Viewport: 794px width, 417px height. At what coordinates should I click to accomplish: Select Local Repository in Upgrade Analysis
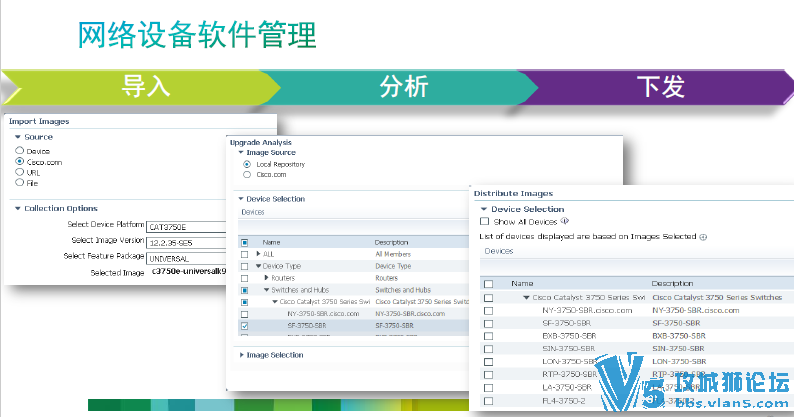click(x=247, y=164)
